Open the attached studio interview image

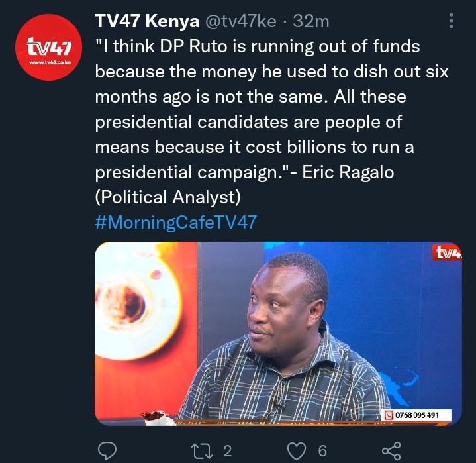278,334
